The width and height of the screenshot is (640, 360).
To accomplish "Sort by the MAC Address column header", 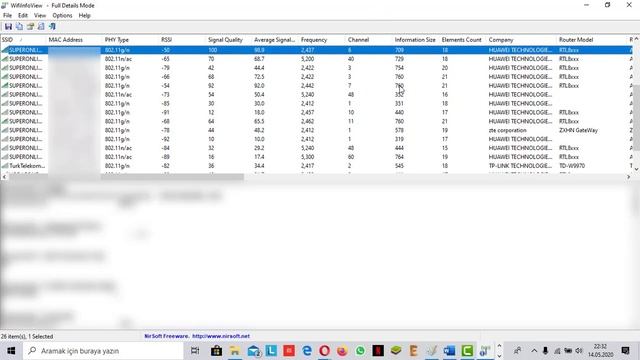I will [x=75, y=40].
